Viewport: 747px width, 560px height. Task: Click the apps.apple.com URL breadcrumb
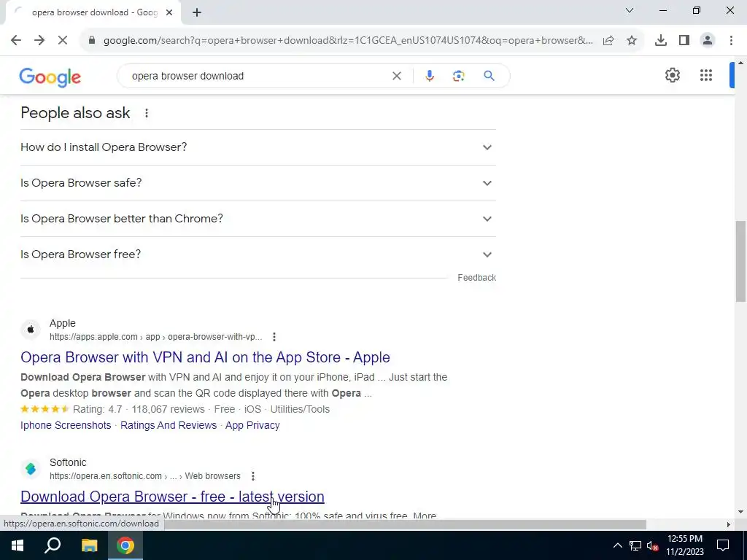pyautogui.click(x=156, y=337)
